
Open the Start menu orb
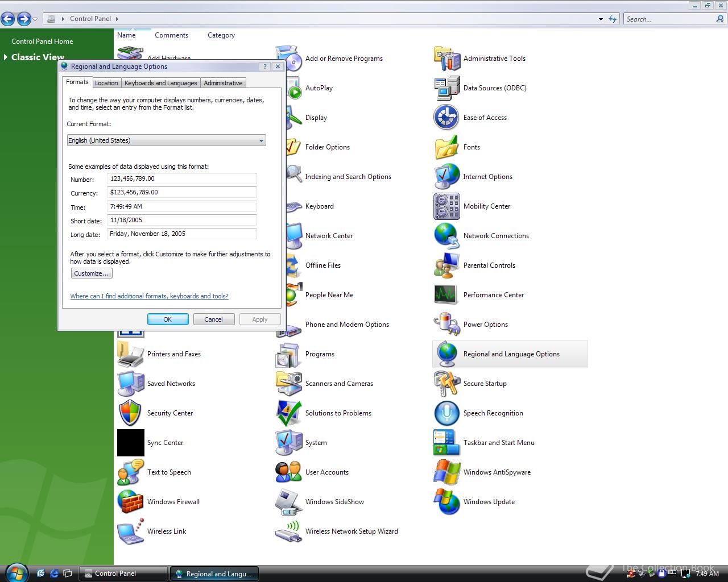click(x=15, y=572)
